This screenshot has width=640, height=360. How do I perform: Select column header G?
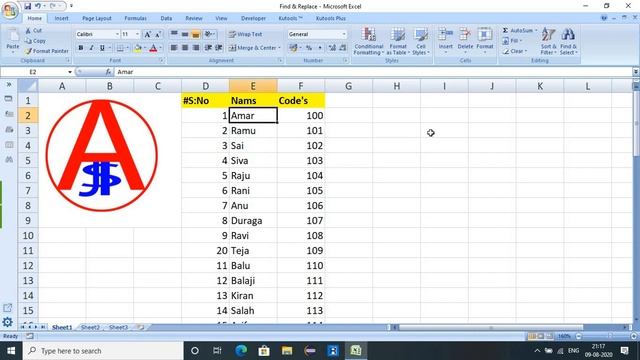click(349, 86)
